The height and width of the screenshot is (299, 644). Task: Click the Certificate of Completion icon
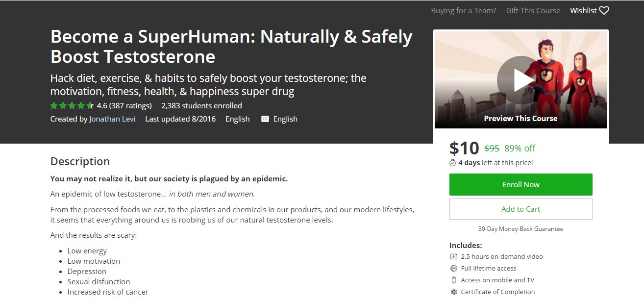click(453, 292)
